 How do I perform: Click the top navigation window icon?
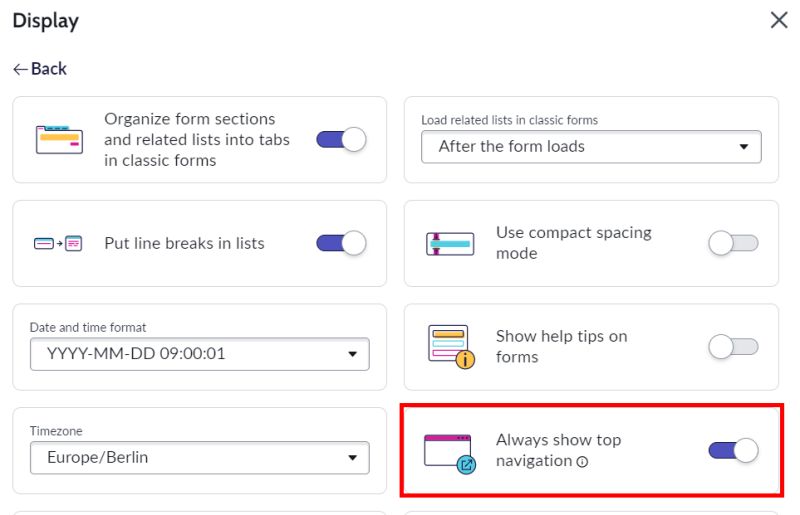(450, 453)
